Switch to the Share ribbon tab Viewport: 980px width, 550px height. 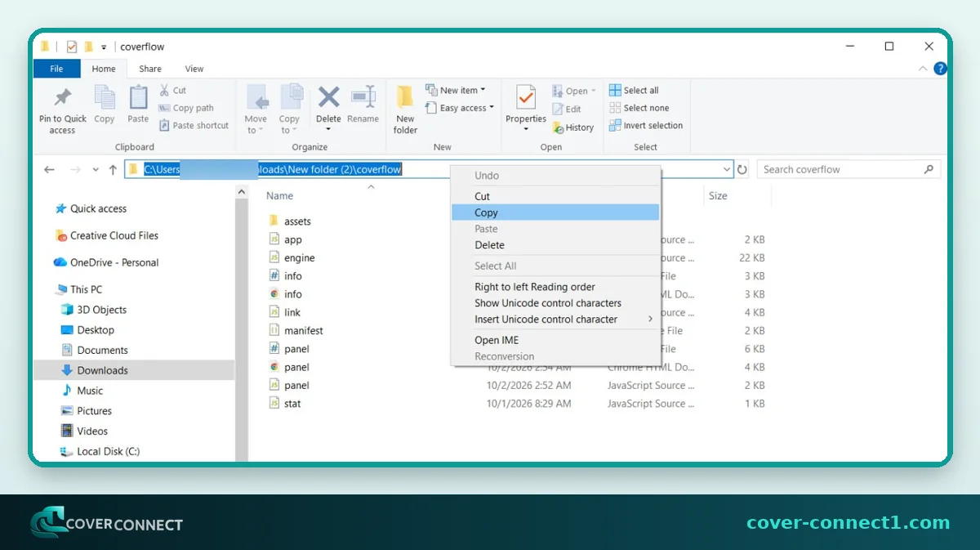point(150,69)
